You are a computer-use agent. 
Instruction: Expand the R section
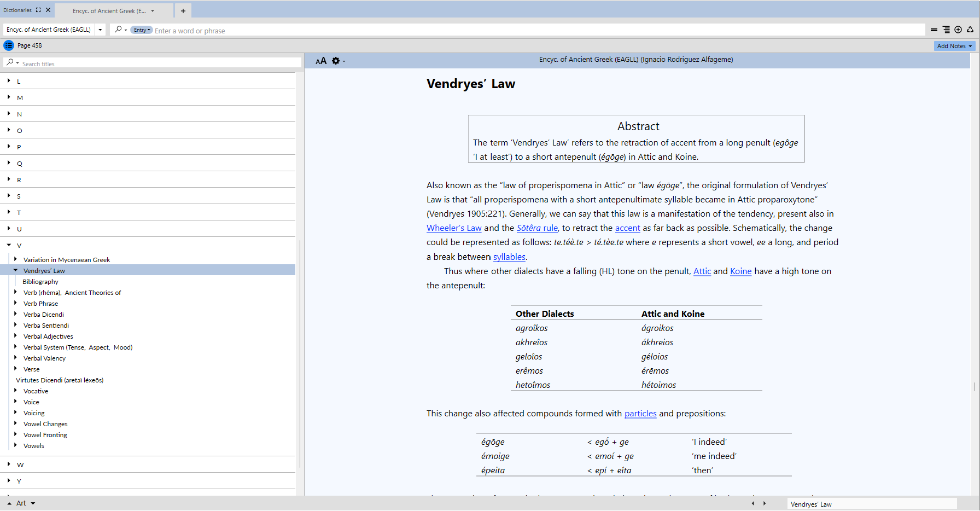9,179
